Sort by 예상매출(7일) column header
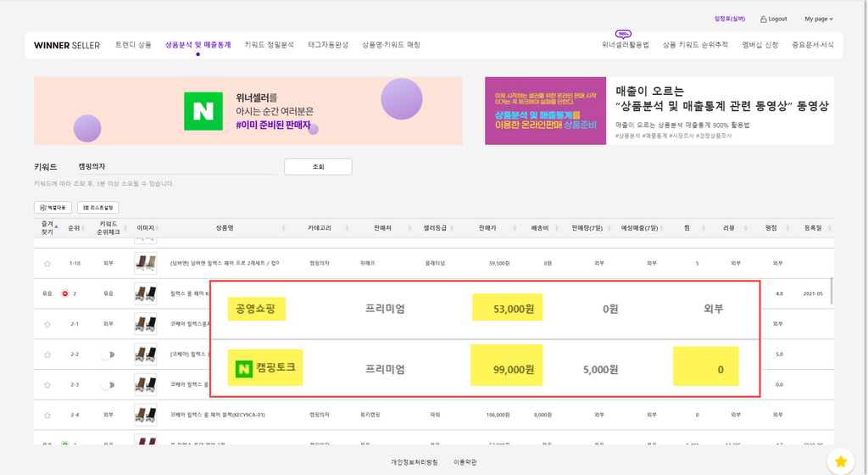 pyautogui.click(x=639, y=228)
